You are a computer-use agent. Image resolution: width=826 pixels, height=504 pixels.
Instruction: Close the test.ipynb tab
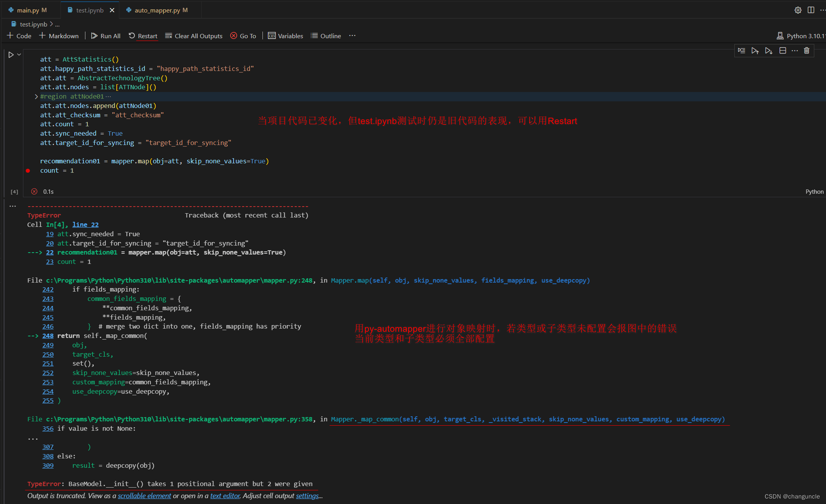112,10
